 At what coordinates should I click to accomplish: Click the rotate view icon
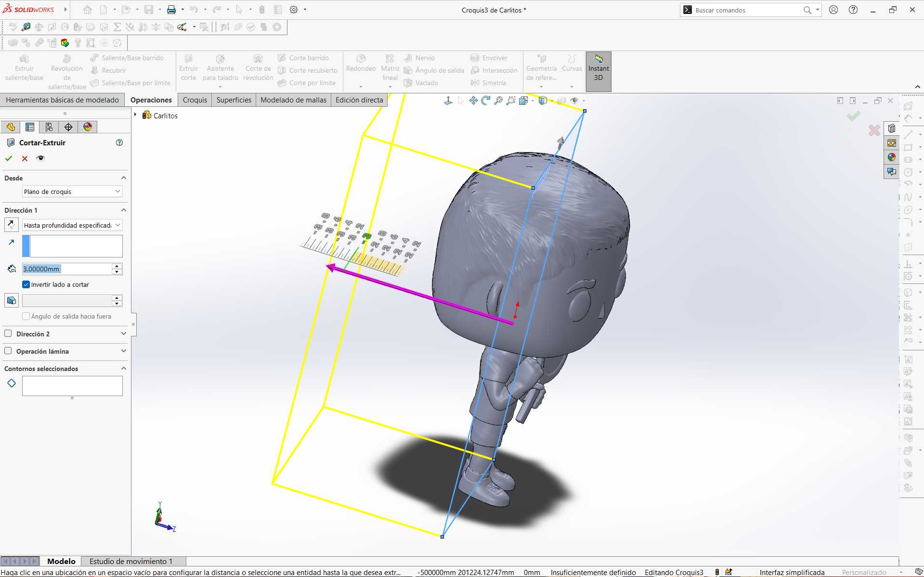486,101
